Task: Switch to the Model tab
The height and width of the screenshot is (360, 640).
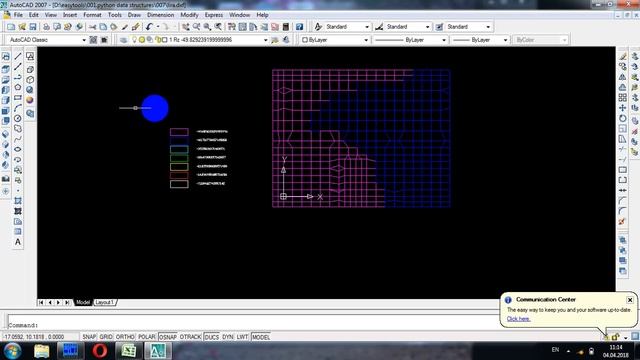Action: [83, 302]
